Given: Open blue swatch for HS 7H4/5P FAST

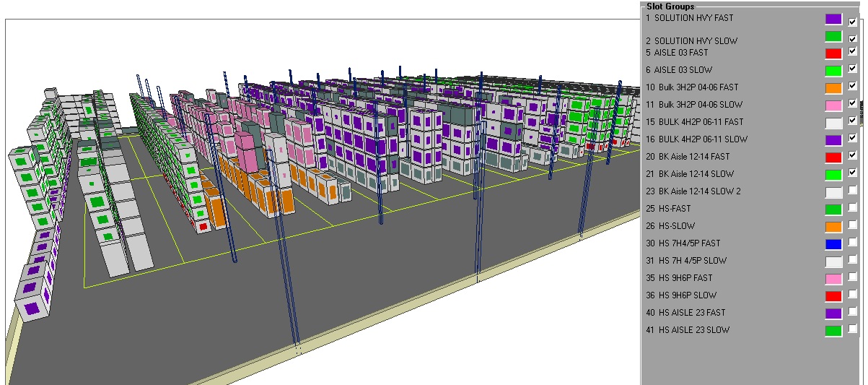Looking at the screenshot, I should 833,244.
